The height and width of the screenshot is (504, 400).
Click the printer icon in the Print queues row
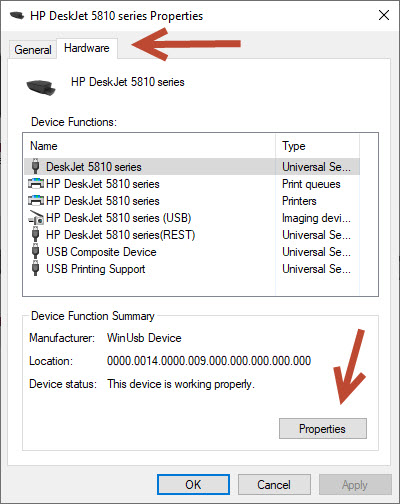pos(36,184)
